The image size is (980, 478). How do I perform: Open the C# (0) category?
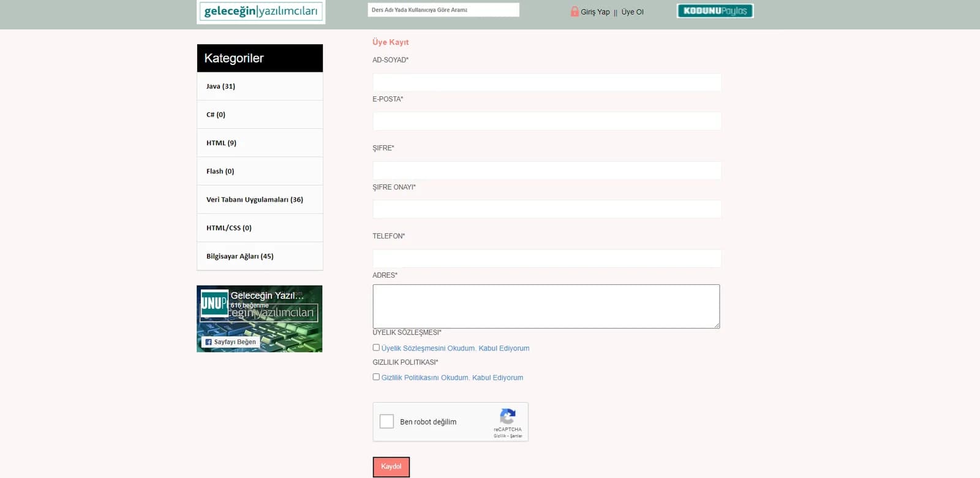point(260,115)
